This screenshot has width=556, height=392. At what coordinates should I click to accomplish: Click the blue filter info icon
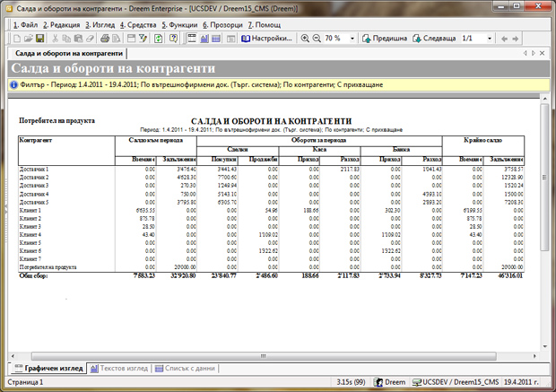pyautogui.click(x=13, y=85)
